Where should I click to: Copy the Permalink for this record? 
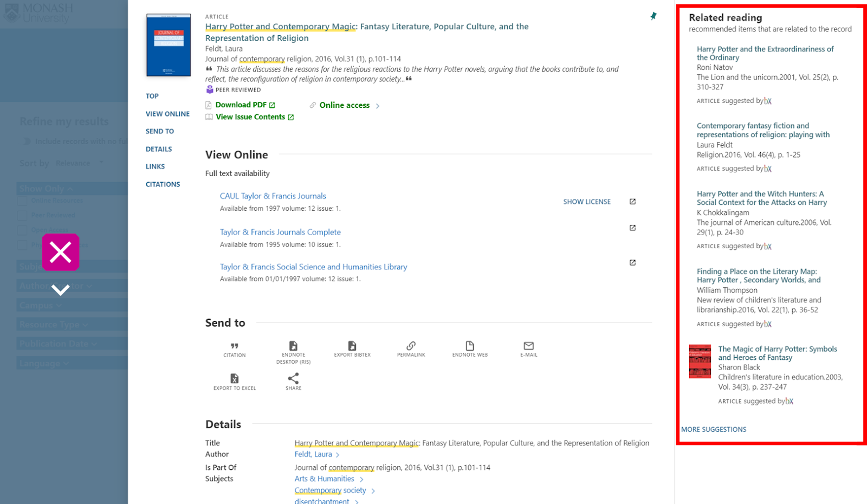[411, 350]
